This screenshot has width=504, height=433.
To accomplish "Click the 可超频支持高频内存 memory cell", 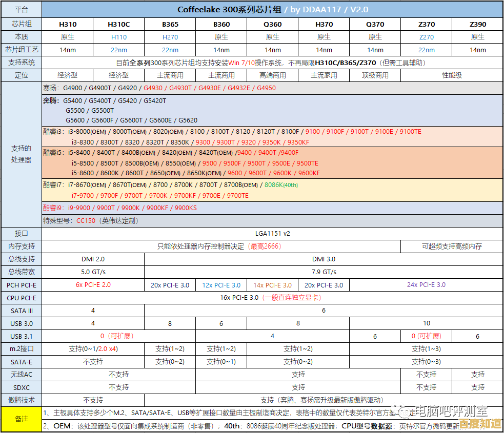I will (x=451, y=246).
